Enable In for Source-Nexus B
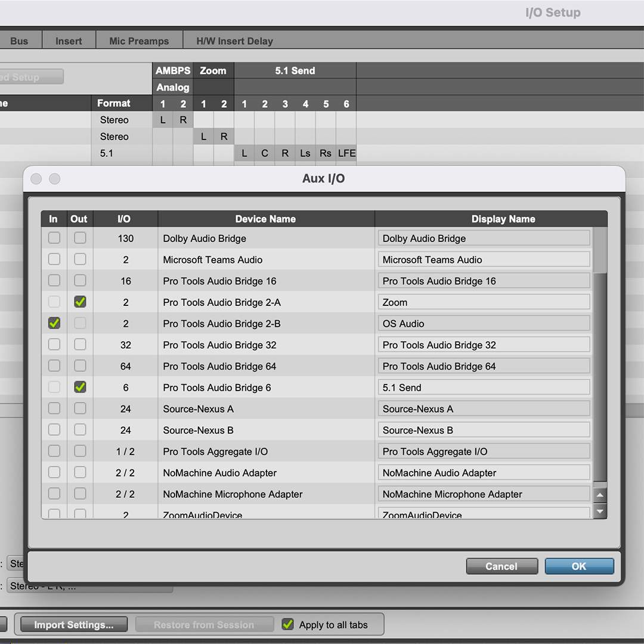Viewport: 644px width, 644px height. point(54,429)
